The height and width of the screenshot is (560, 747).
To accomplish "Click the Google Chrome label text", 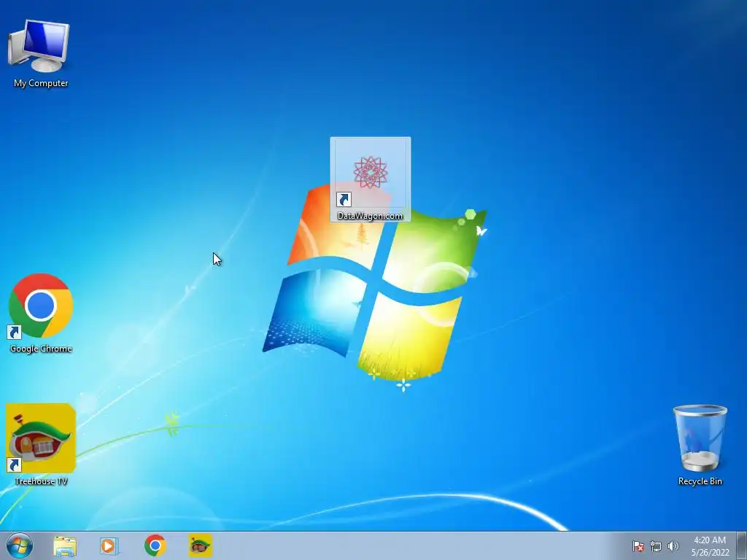I will 41,349.
